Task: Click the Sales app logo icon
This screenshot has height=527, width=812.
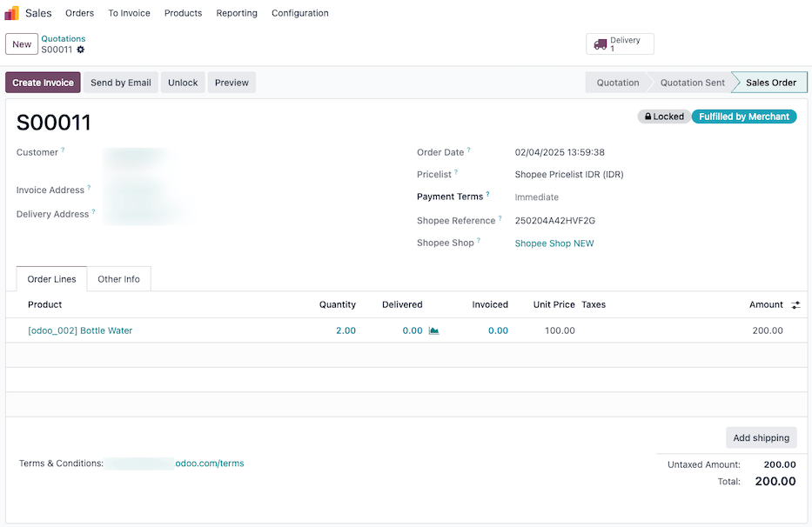Action: (x=11, y=12)
